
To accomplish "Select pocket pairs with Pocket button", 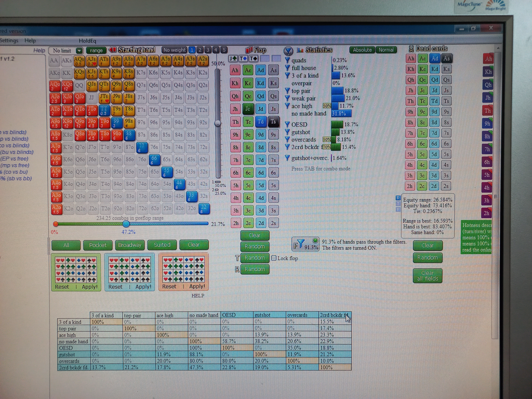I will [x=98, y=245].
